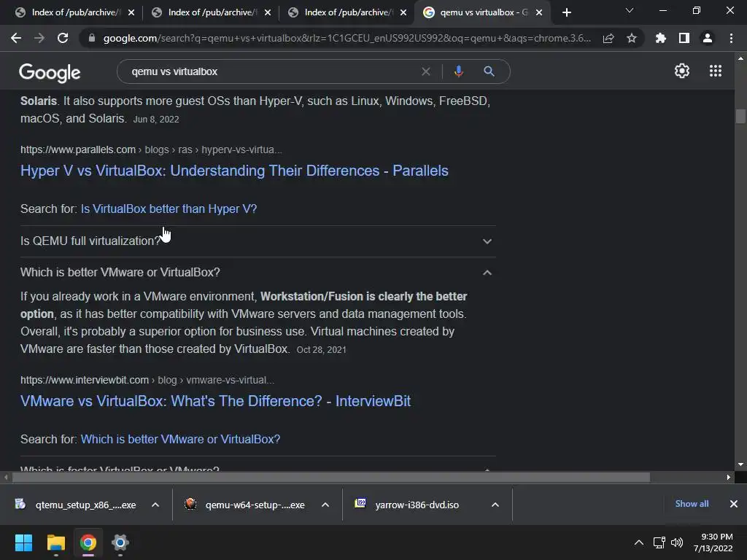Open "Which is better VMware or VirtualBox?" search link
This screenshot has width=747, height=560.
pyautogui.click(x=180, y=439)
